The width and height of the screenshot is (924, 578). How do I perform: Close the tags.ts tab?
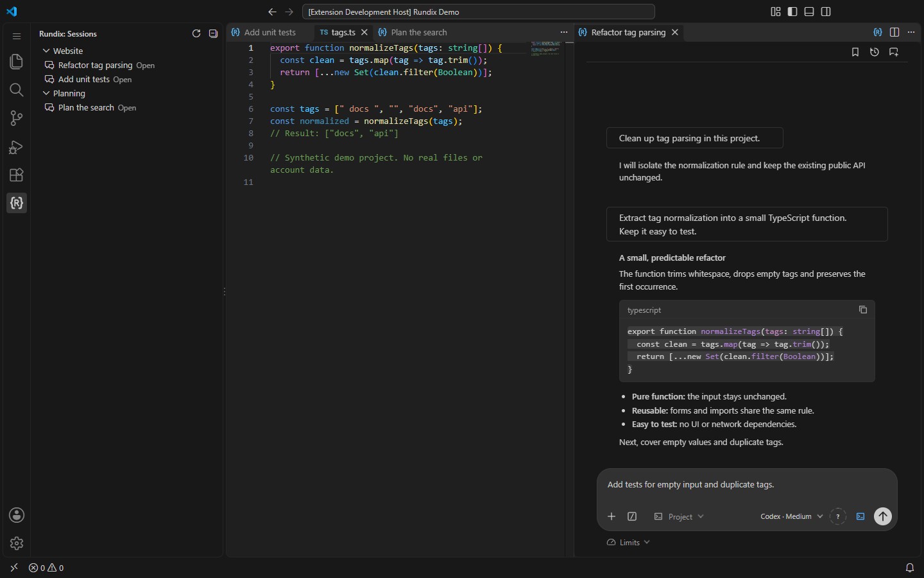point(364,32)
